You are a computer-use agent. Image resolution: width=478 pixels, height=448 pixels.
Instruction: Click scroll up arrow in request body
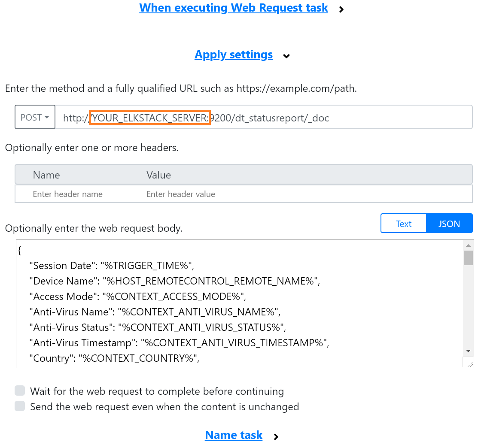click(x=468, y=245)
